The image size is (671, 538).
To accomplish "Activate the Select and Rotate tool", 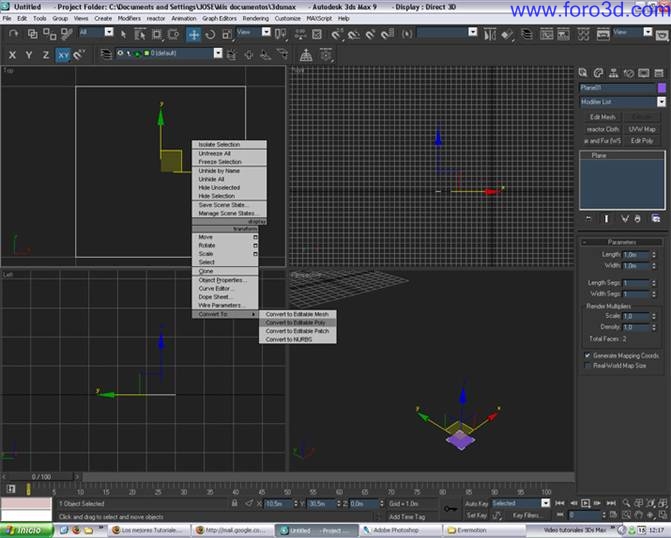I will pos(210,34).
